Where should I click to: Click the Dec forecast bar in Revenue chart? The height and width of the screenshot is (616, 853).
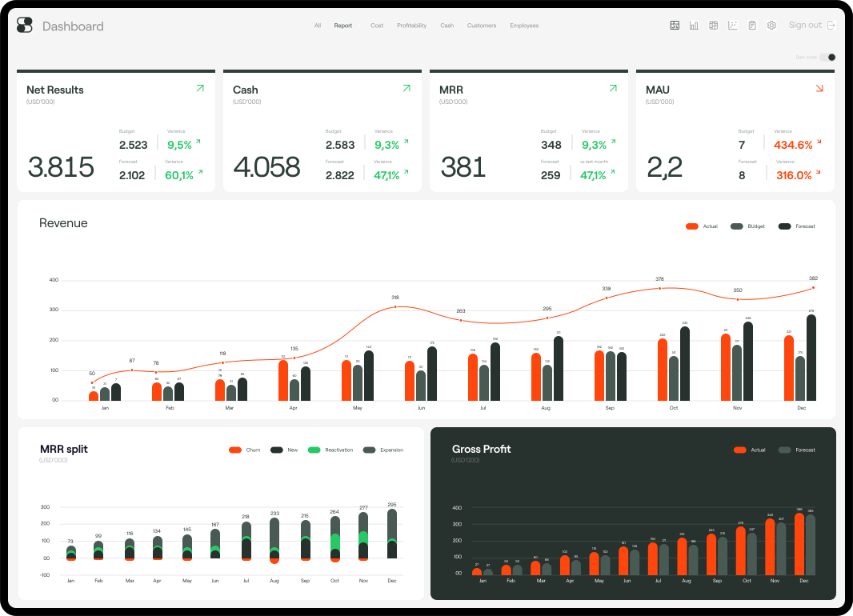tap(811, 358)
